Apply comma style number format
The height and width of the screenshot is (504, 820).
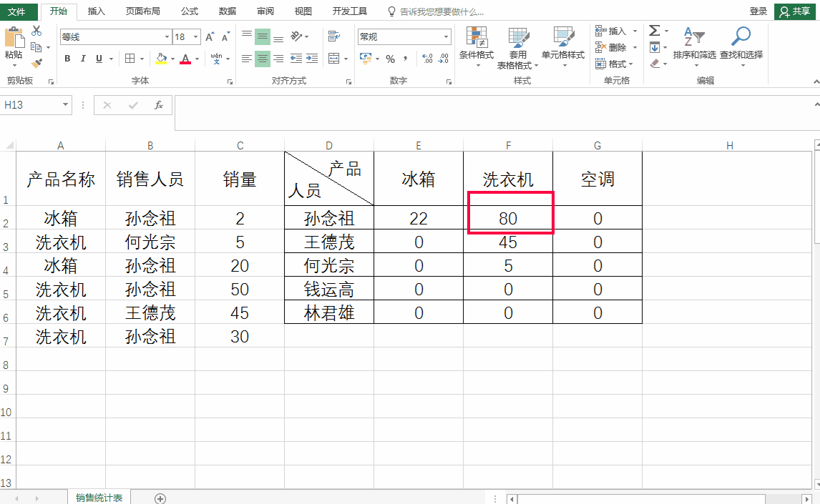coord(405,59)
